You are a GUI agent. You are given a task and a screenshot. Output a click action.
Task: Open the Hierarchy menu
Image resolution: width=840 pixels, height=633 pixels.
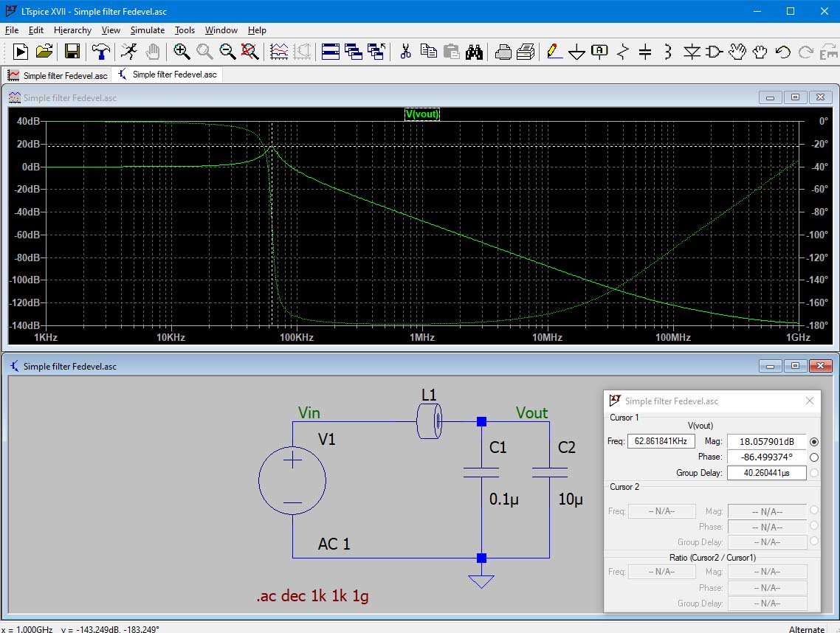point(72,30)
